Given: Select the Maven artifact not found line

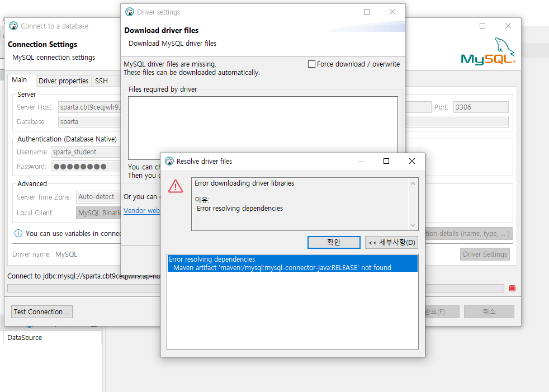Looking at the screenshot, I should pos(292,268).
